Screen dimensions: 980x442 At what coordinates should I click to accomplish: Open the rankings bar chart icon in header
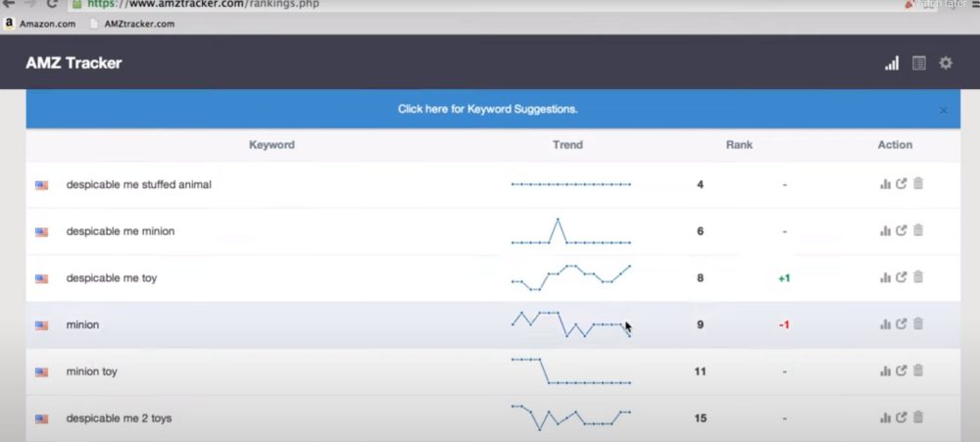(x=892, y=63)
